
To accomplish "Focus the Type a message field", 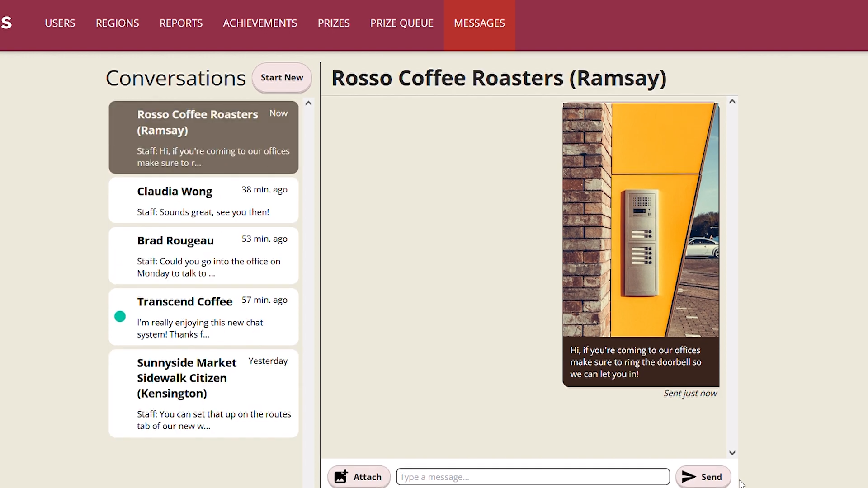I will click(x=533, y=477).
